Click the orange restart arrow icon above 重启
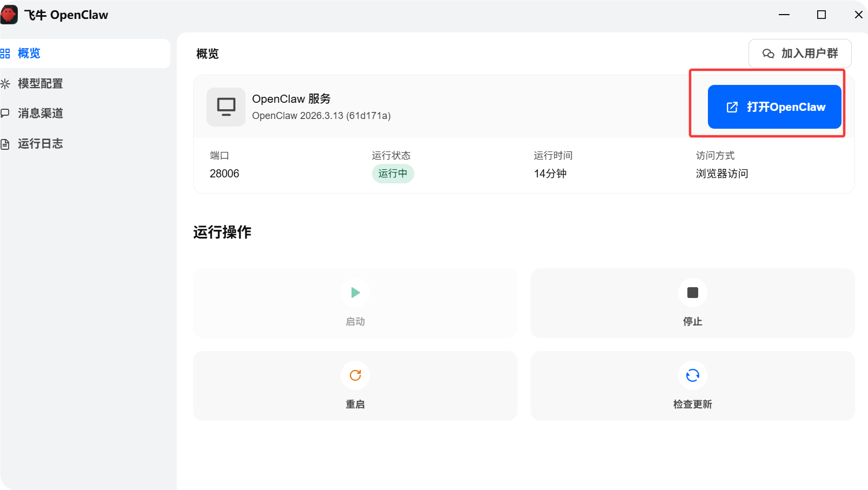Screen dimensions: 868x490 click(355, 375)
